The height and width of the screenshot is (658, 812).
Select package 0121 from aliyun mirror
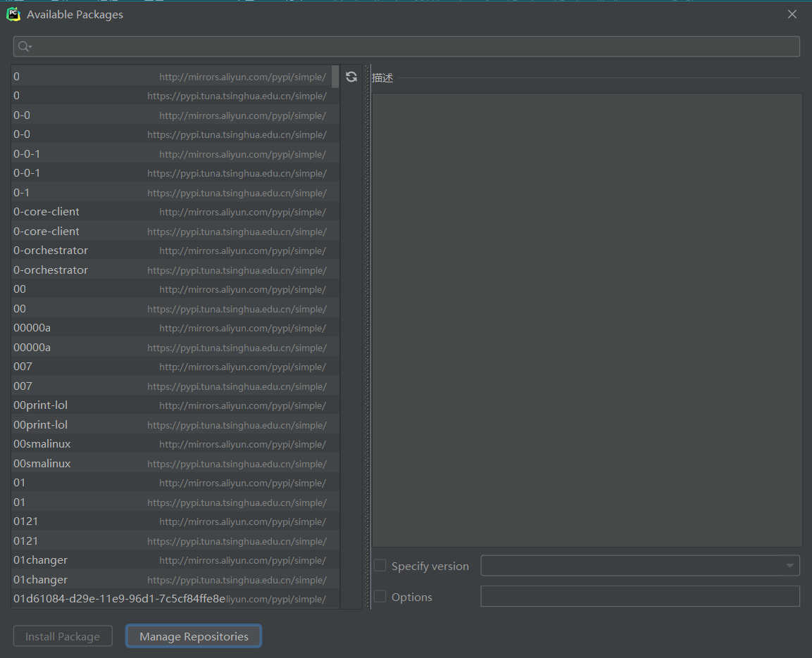[x=175, y=521]
